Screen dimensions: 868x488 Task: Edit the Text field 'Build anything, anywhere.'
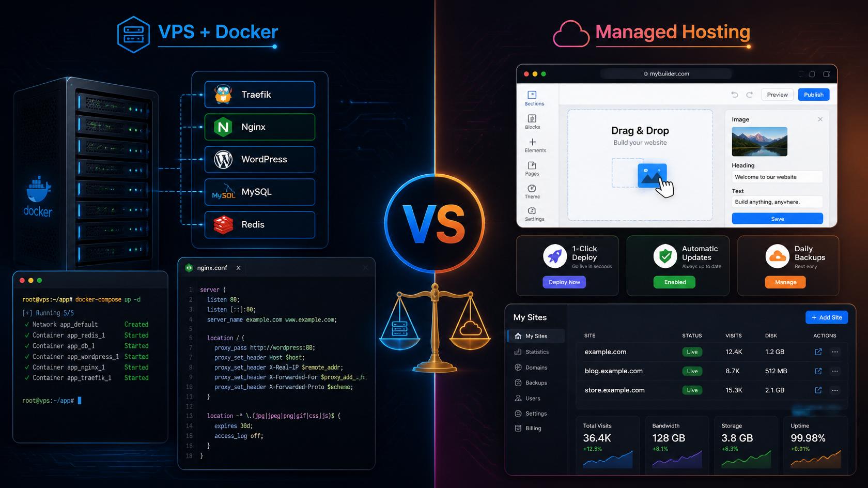pos(777,202)
